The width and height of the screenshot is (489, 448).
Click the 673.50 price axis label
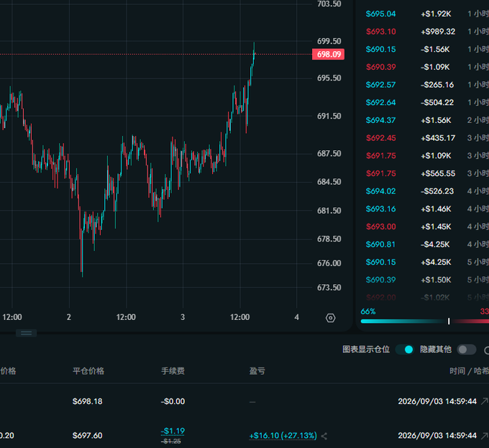329,288
